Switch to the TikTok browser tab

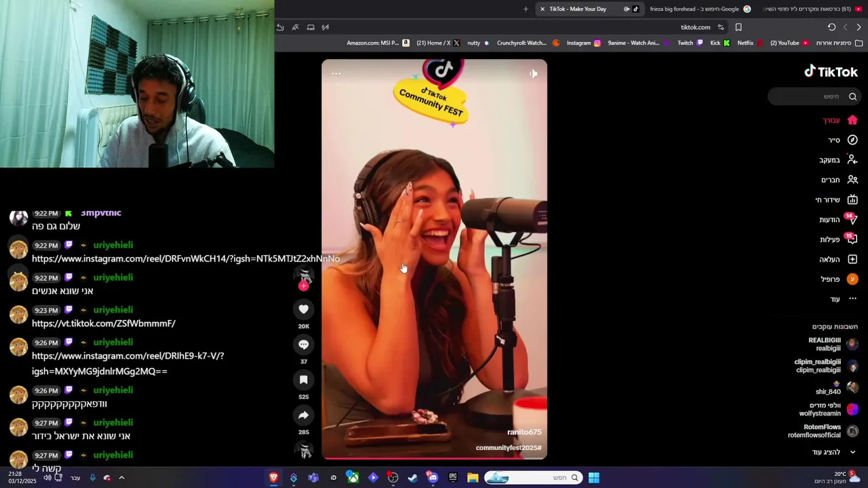click(589, 9)
